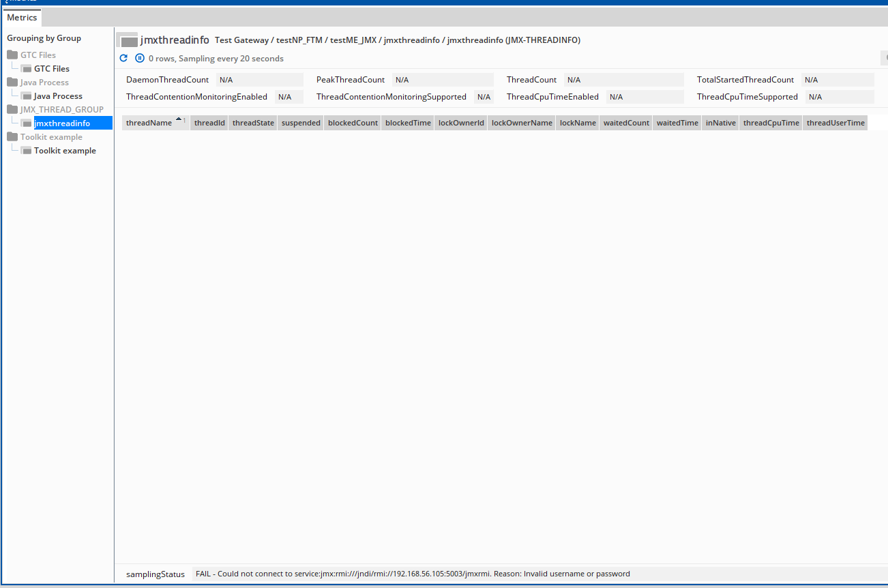This screenshot has height=588, width=888.
Task: Sort by lockName column header
Action: pyautogui.click(x=578, y=123)
